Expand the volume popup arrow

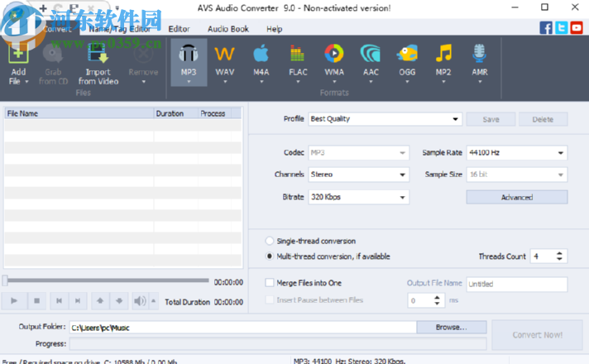(x=154, y=301)
